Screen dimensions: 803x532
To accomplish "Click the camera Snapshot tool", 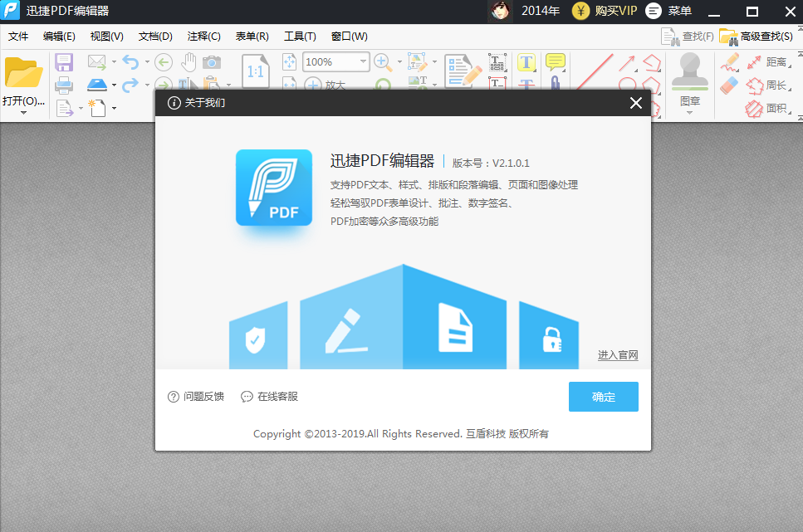I will coord(212,62).
